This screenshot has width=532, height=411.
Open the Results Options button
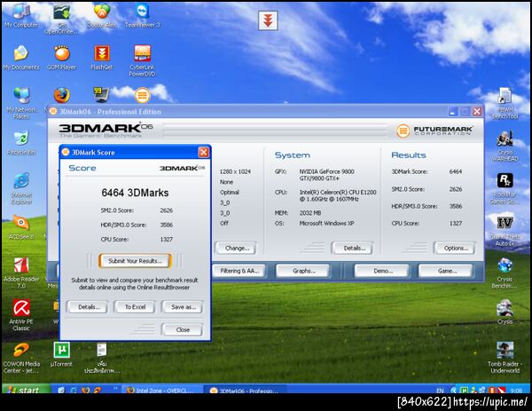456,249
